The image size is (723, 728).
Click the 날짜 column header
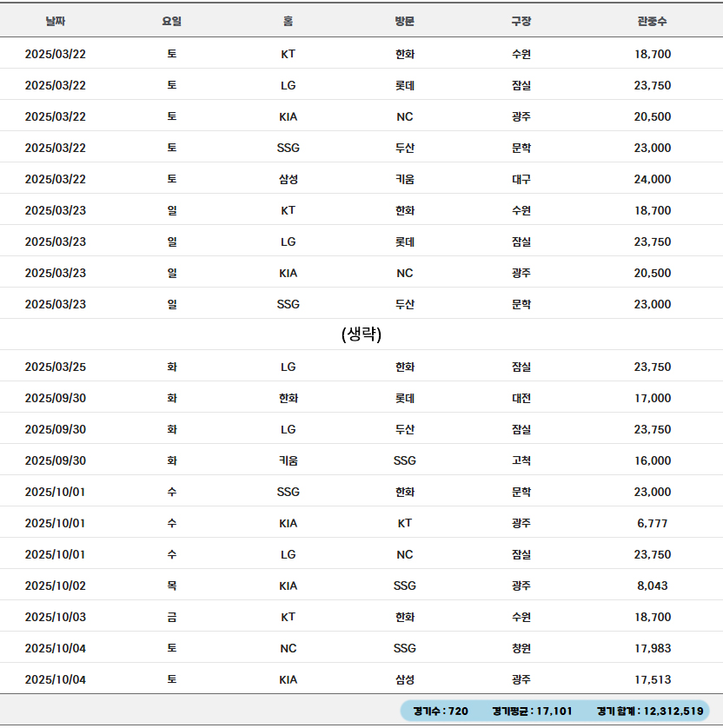(56, 21)
